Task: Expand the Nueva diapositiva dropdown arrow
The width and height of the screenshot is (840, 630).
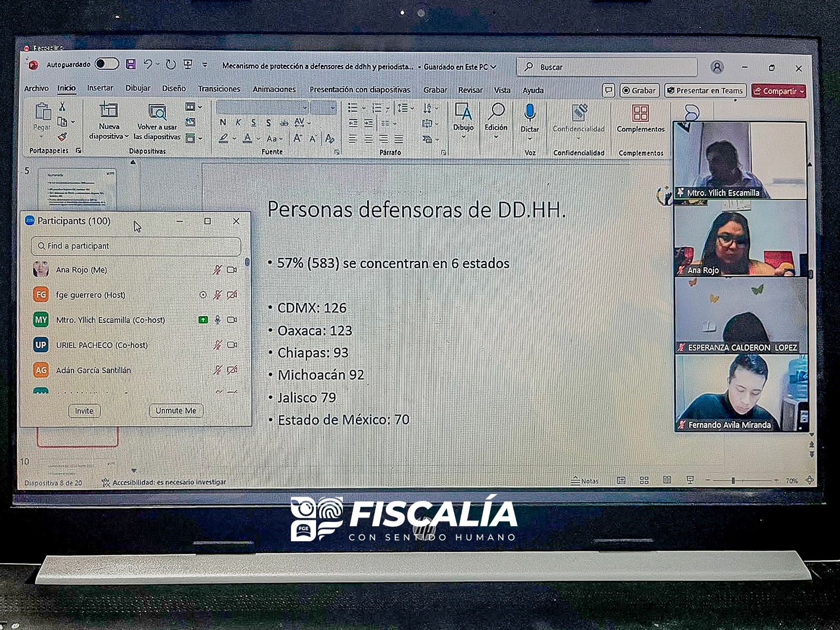Action: click(x=127, y=136)
